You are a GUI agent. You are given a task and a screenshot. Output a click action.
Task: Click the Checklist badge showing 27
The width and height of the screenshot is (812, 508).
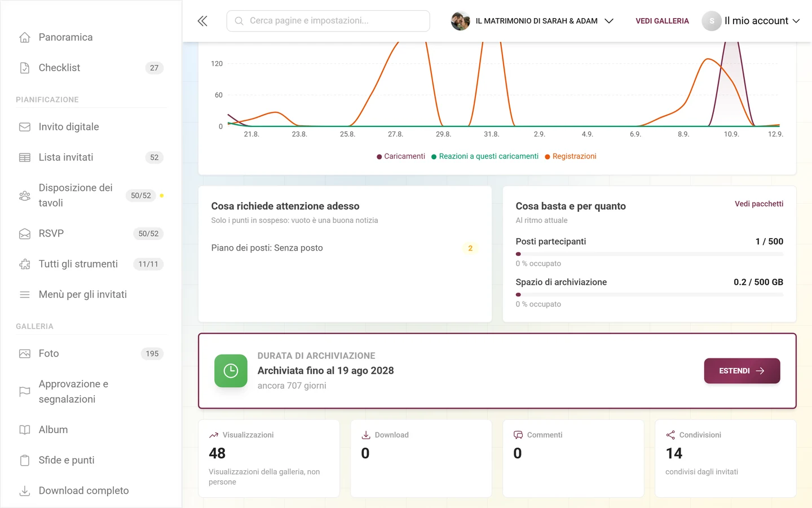[155, 68]
